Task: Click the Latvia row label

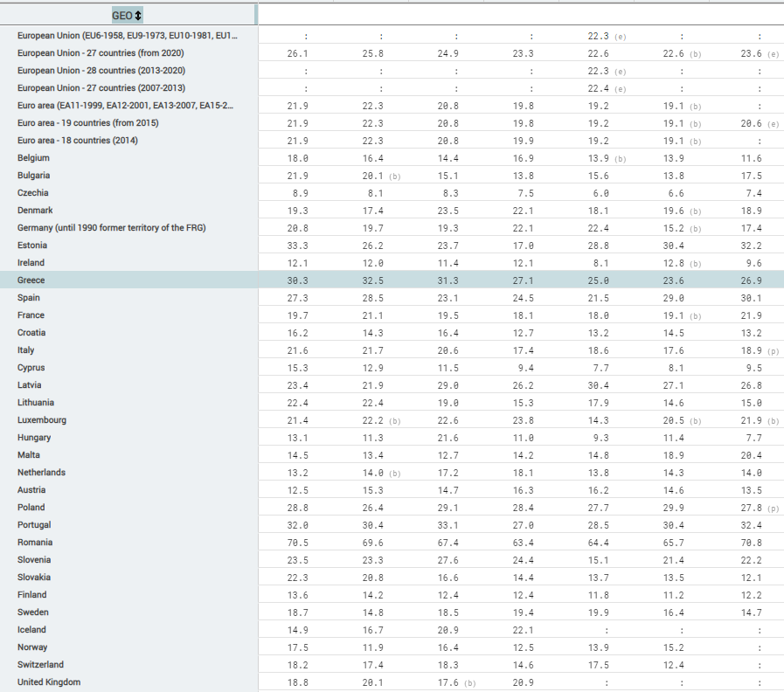Action: (30, 385)
